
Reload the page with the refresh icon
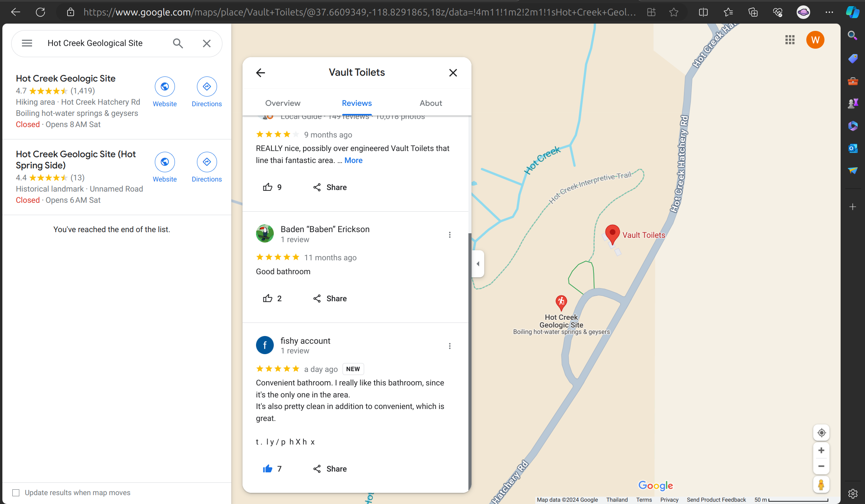41,12
